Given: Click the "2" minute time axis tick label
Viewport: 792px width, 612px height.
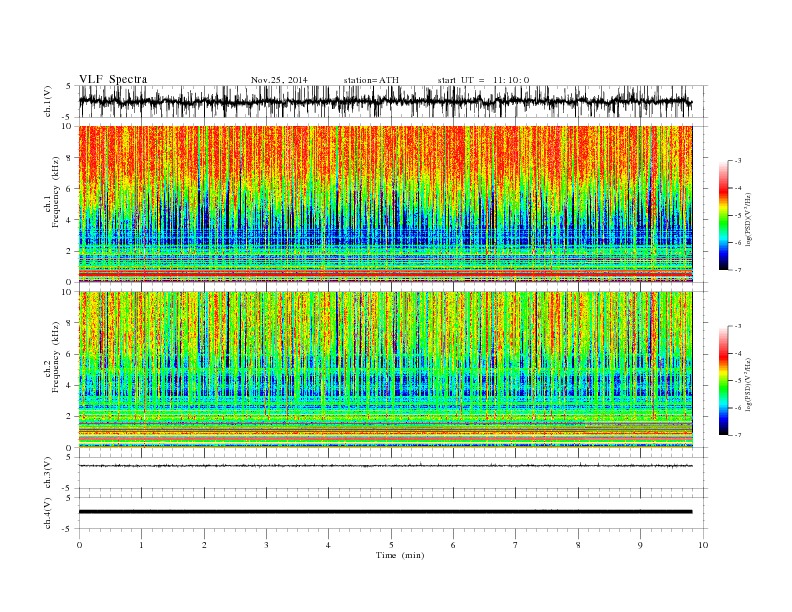Looking at the screenshot, I should (204, 545).
